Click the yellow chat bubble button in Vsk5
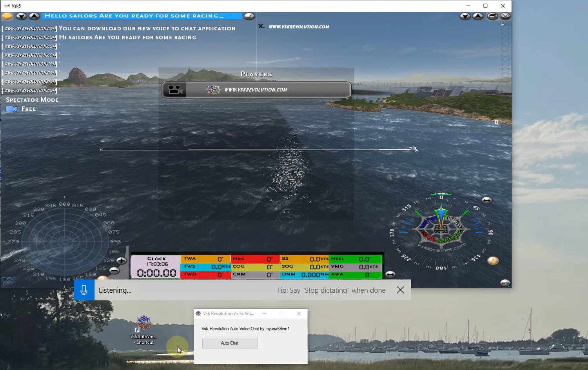588x370 pixels. coord(7,16)
